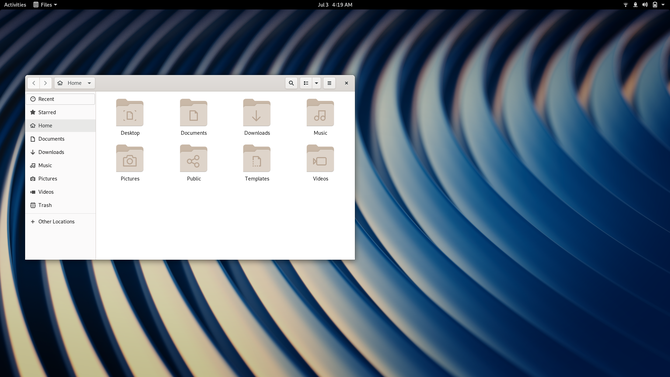Go back with the left arrow button
Screen dimensions: 670x377
pyautogui.click(x=34, y=83)
